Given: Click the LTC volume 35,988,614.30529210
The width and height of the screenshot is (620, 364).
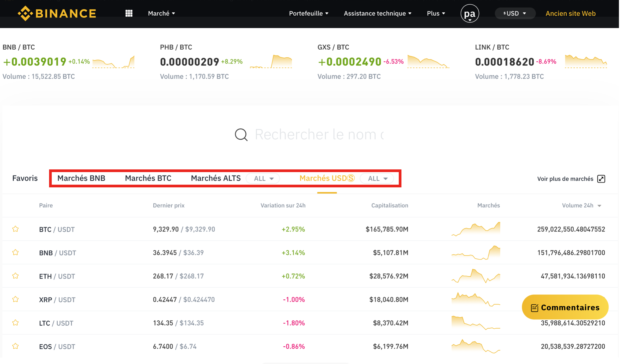Looking at the screenshot, I should (x=573, y=323).
